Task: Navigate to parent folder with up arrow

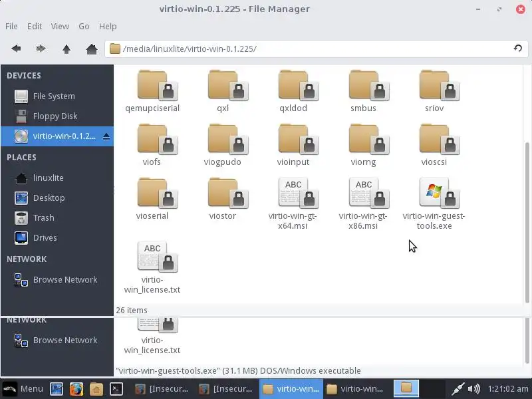Action: (66, 49)
